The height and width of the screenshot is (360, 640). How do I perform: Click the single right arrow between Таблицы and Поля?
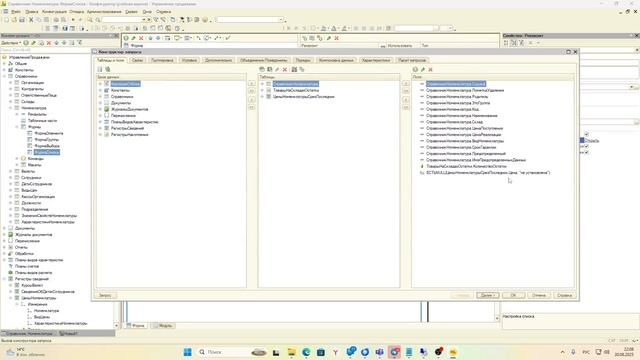click(x=406, y=83)
